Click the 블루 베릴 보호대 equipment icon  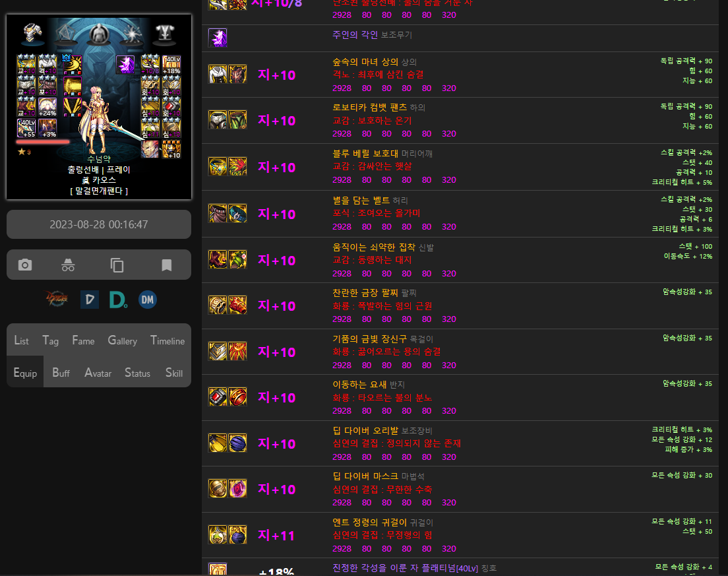[218, 167]
